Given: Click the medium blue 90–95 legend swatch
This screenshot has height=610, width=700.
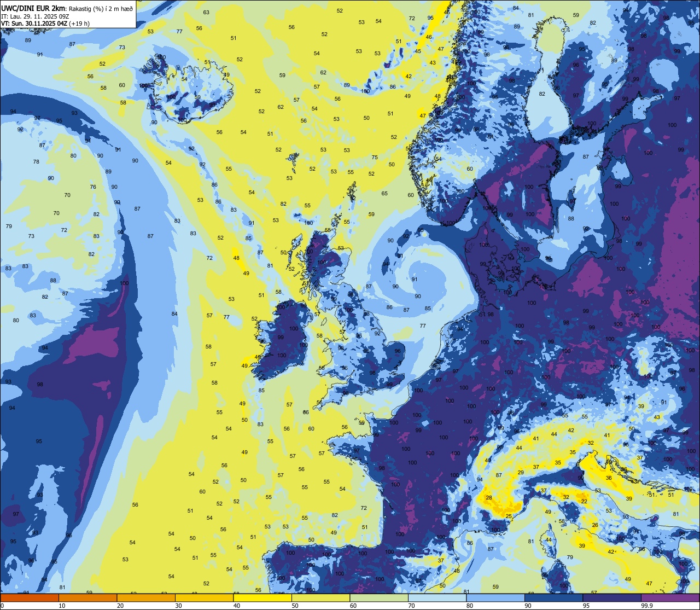Looking at the screenshot, I should point(553,597).
